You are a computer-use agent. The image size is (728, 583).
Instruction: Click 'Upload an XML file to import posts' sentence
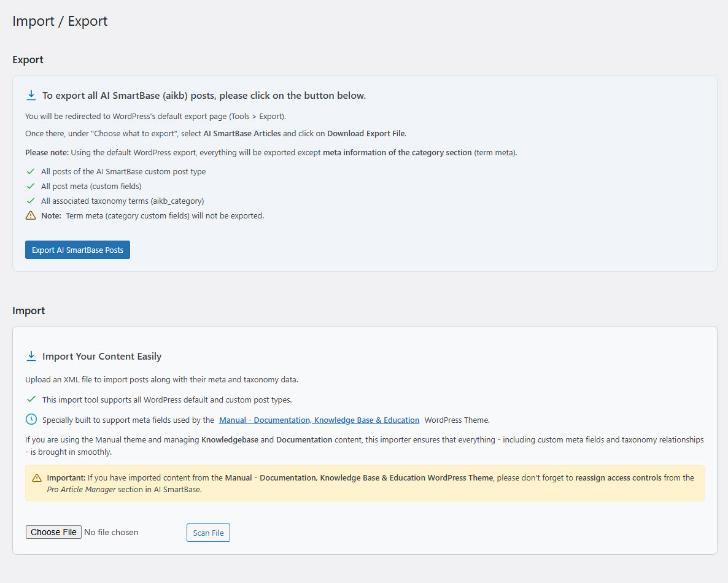(161, 380)
